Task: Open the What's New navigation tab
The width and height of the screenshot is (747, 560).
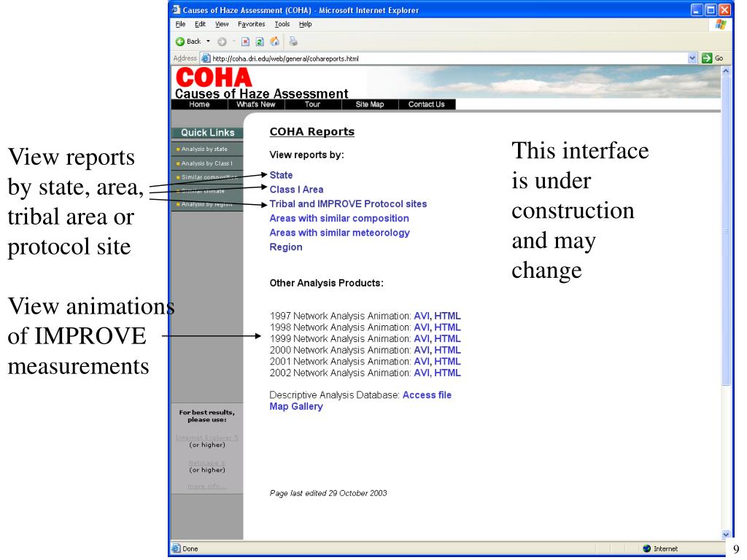Action: 256,104
